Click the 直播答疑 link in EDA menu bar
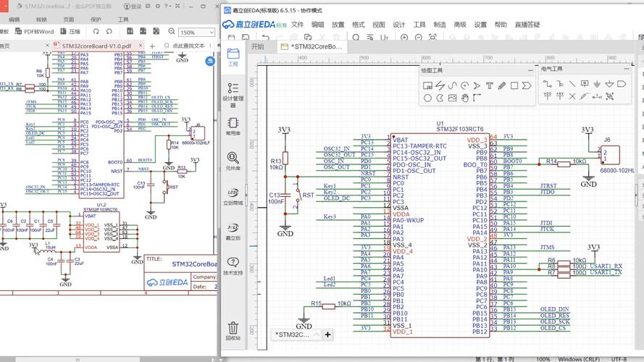The image size is (644, 362). point(527,25)
